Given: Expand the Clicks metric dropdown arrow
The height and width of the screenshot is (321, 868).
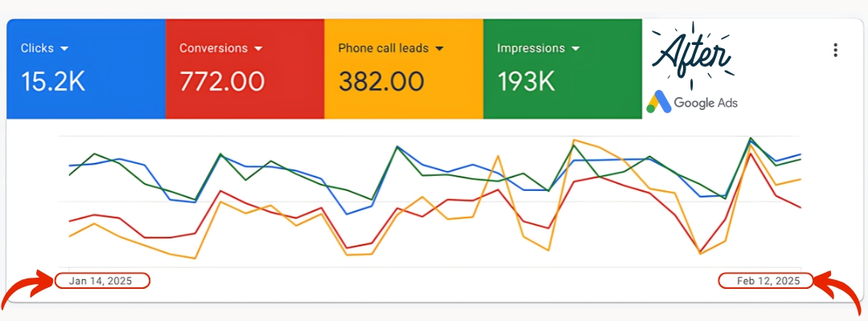Looking at the screenshot, I should pyautogui.click(x=63, y=49).
